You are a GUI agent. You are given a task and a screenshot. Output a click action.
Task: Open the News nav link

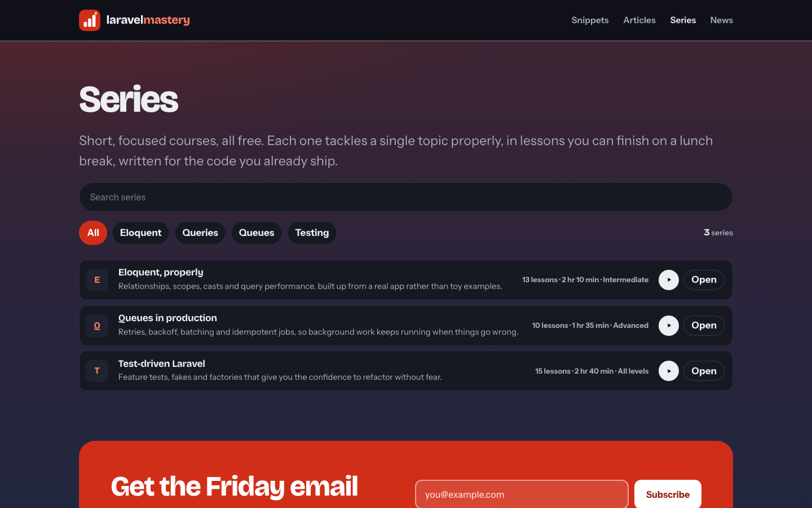tap(721, 20)
